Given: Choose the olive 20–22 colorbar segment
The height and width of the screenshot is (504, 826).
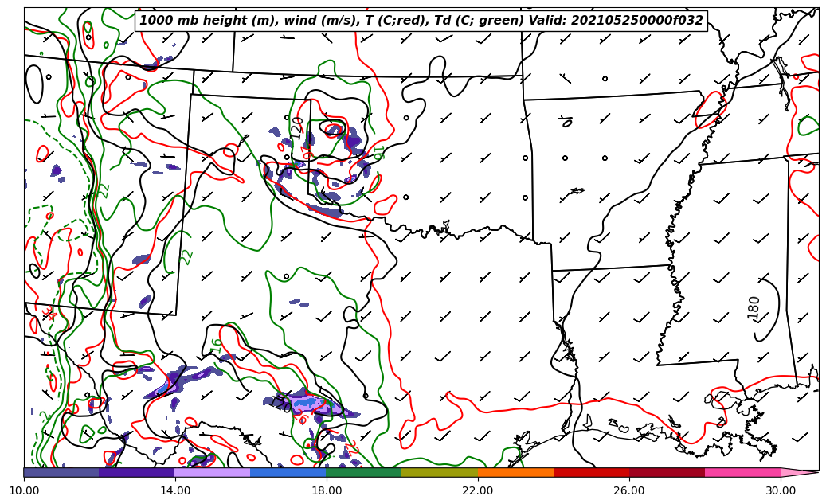Looking at the screenshot, I should point(440,472).
